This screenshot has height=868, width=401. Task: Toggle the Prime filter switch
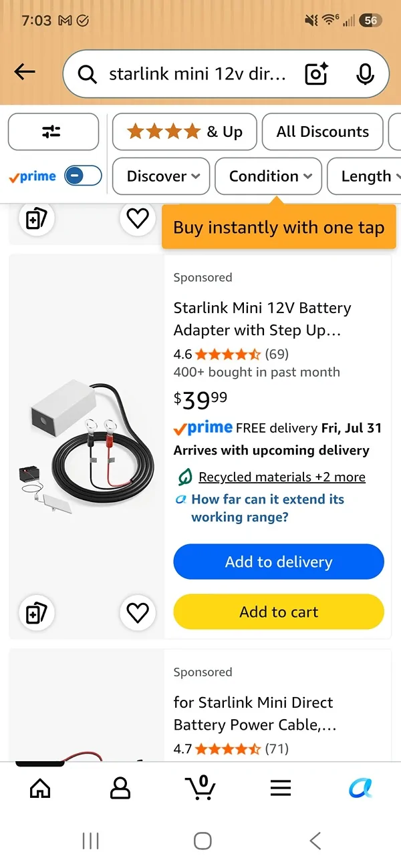[x=83, y=176]
